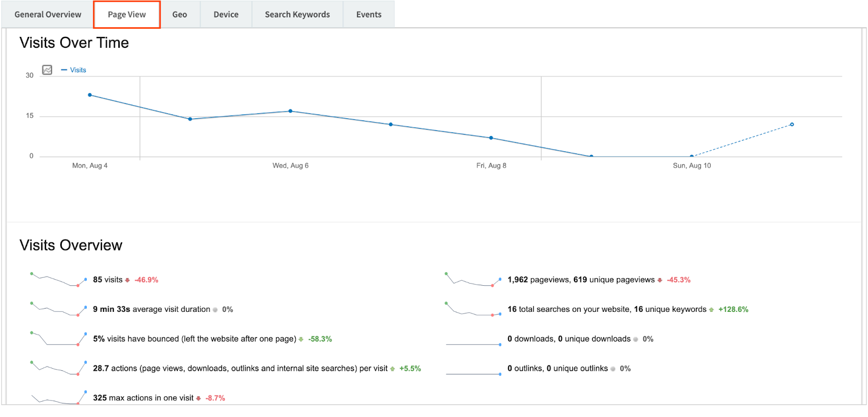Image resolution: width=868 pixels, height=417 pixels.
Task: Click the 85 visits sparkline
Action: pos(59,280)
